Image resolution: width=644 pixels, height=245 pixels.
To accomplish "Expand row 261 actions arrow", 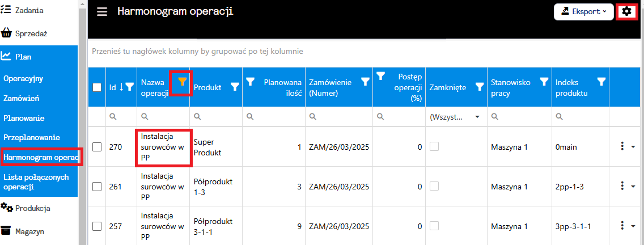I will [633, 187].
